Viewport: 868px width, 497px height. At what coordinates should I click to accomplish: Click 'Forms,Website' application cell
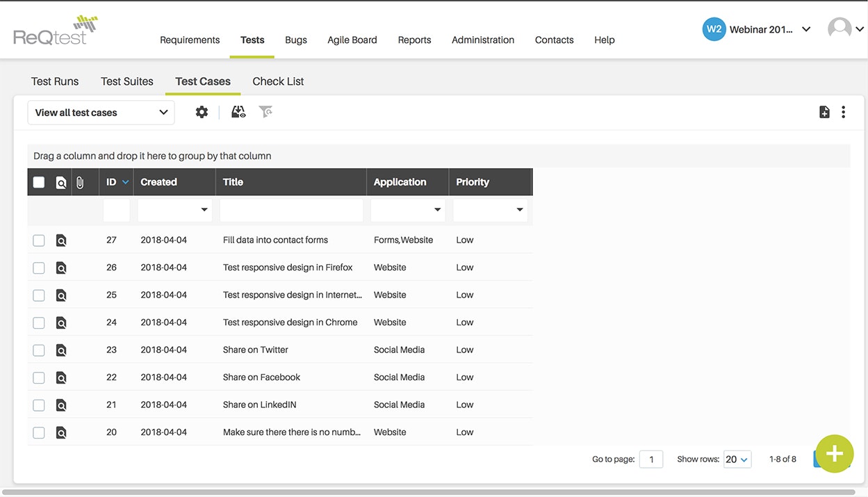(403, 240)
